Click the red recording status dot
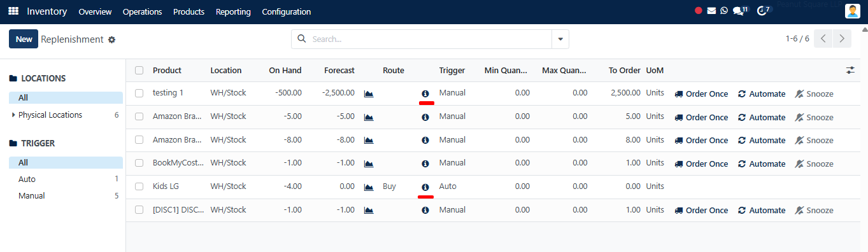This screenshot has width=868, height=252. click(x=699, y=11)
